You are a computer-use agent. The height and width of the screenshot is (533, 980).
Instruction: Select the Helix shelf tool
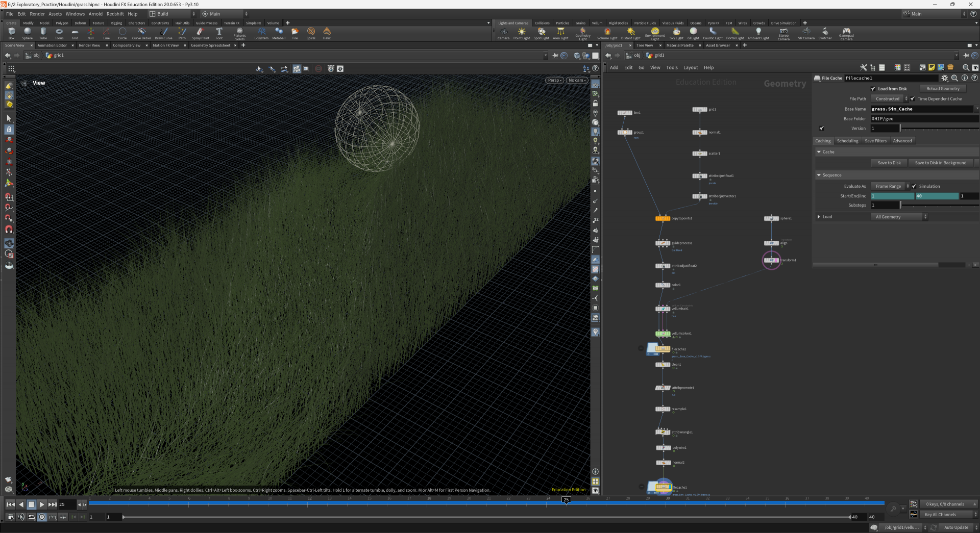pyautogui.click(x=327, y=33)
